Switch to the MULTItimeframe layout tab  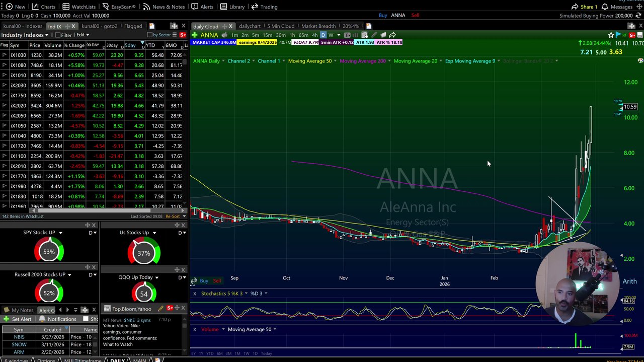[83, 360]
